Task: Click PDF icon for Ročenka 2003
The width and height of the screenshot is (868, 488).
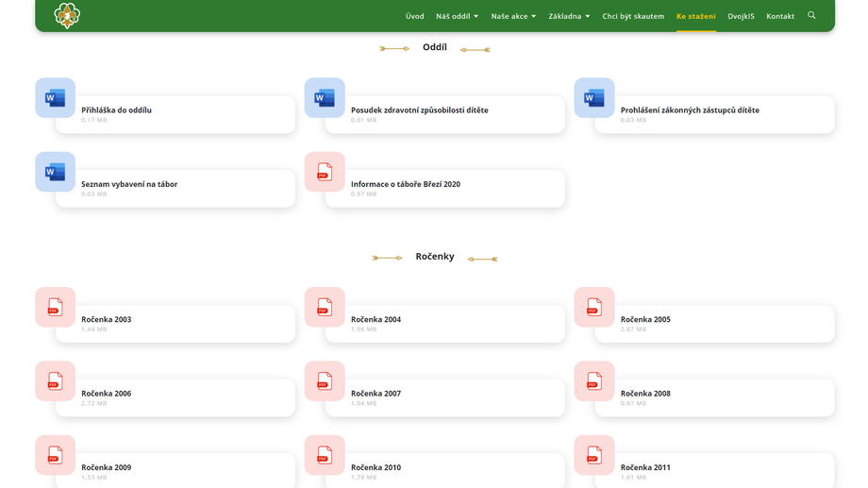Action: click(55, 307)
